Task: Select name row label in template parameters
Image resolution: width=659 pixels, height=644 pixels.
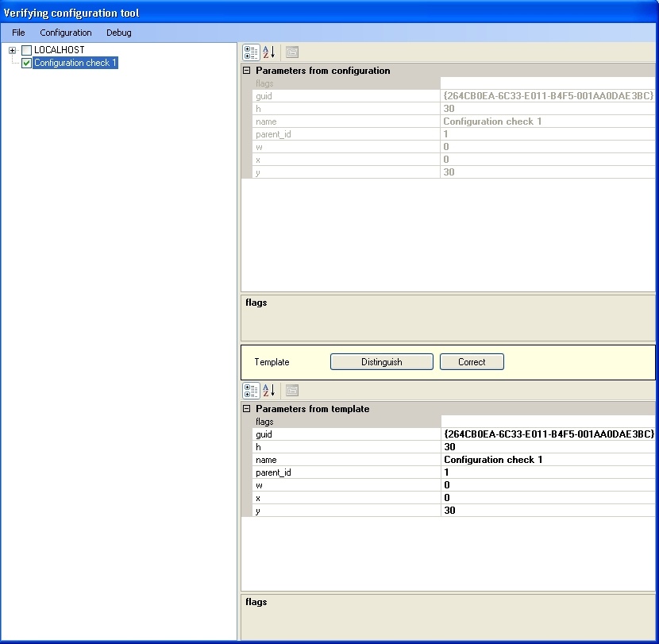Action: pyautogui.click(x=346, y=460)
